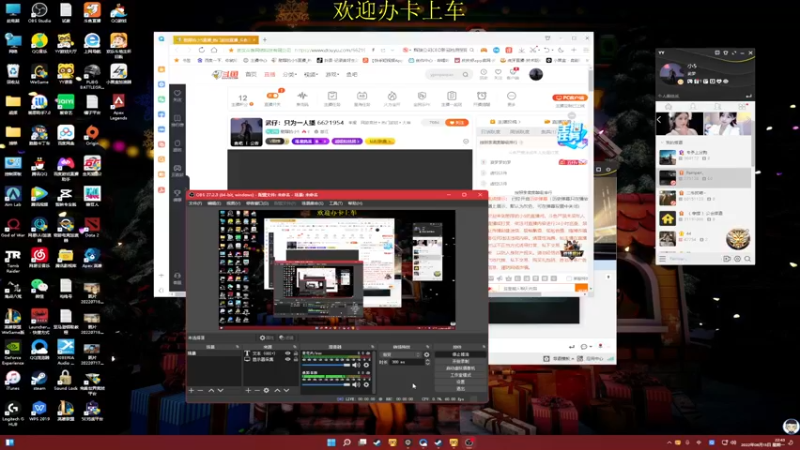Click heart icon in Douyu dark left sidebar

click(178, 93)
